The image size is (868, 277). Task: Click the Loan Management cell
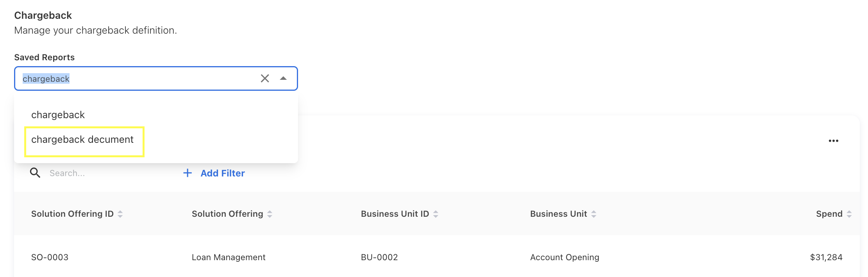(229, 257)
